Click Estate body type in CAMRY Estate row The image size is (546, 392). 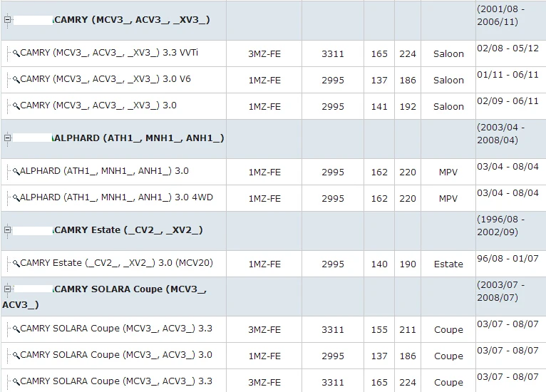click(x=448, y=264)
